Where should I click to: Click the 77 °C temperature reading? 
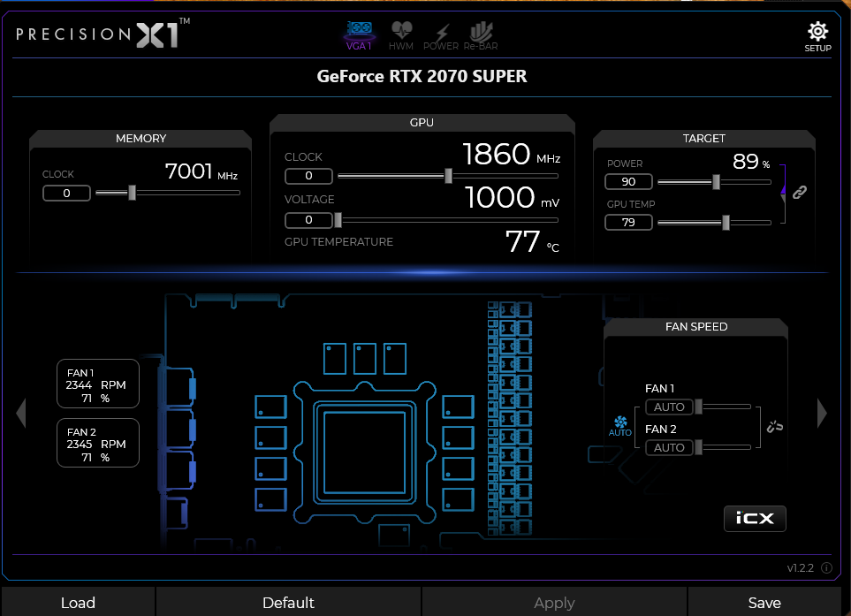532,241
